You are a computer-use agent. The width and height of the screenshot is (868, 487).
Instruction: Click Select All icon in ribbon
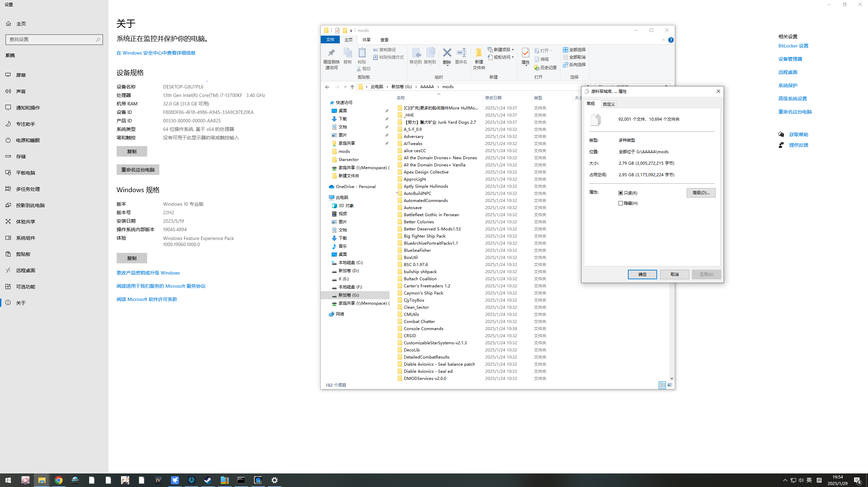[566, 49]
